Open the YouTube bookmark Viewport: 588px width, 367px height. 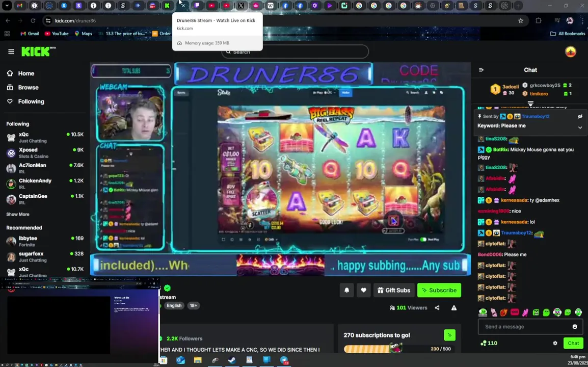(x=56, y=34)
